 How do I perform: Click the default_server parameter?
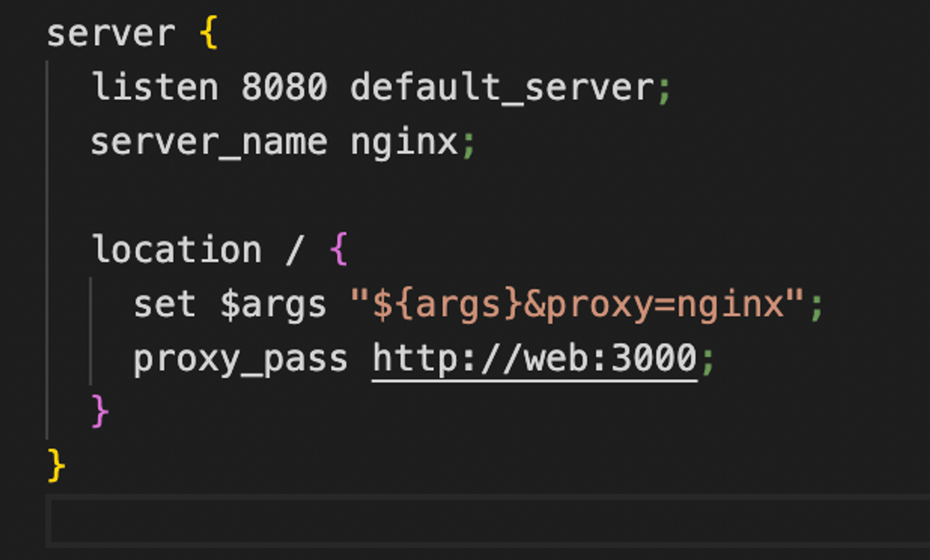pos(503,88)
